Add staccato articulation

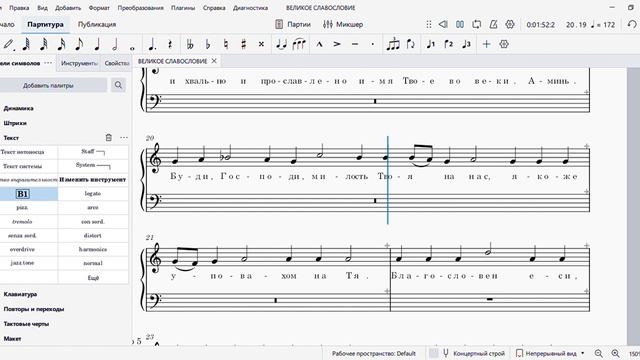[x=372, y=44]
